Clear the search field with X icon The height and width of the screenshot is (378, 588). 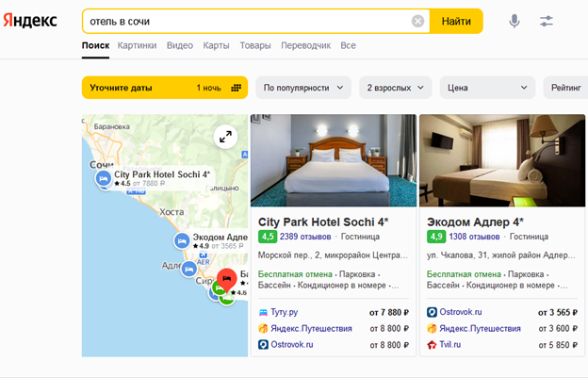pyautogui.click(x=417, y=21)
